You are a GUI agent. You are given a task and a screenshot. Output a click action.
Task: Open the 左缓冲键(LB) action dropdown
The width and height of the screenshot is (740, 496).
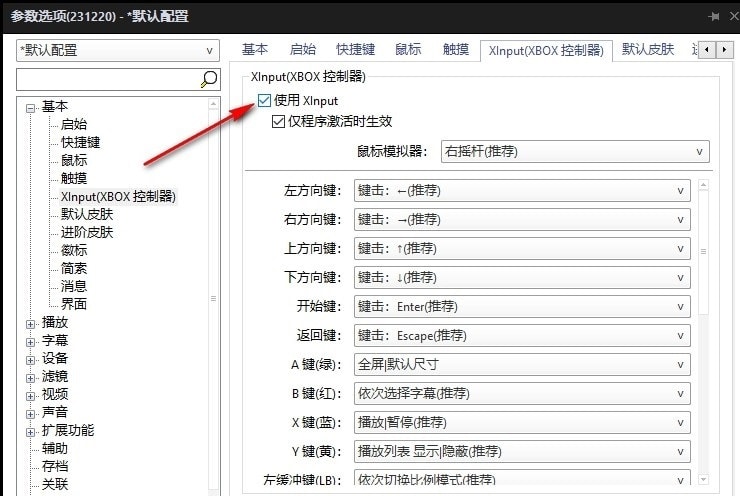522,478
